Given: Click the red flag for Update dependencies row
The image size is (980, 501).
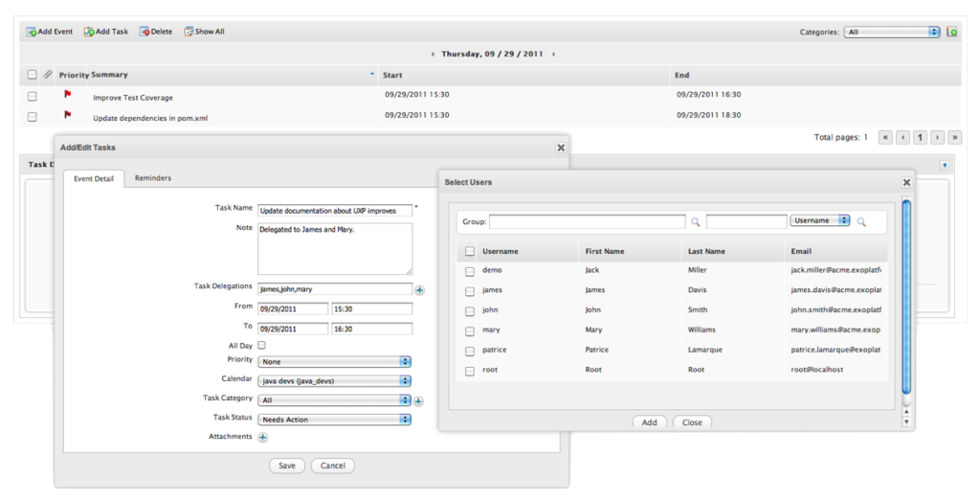Looking at the screenshot, I should pos(68,115).
